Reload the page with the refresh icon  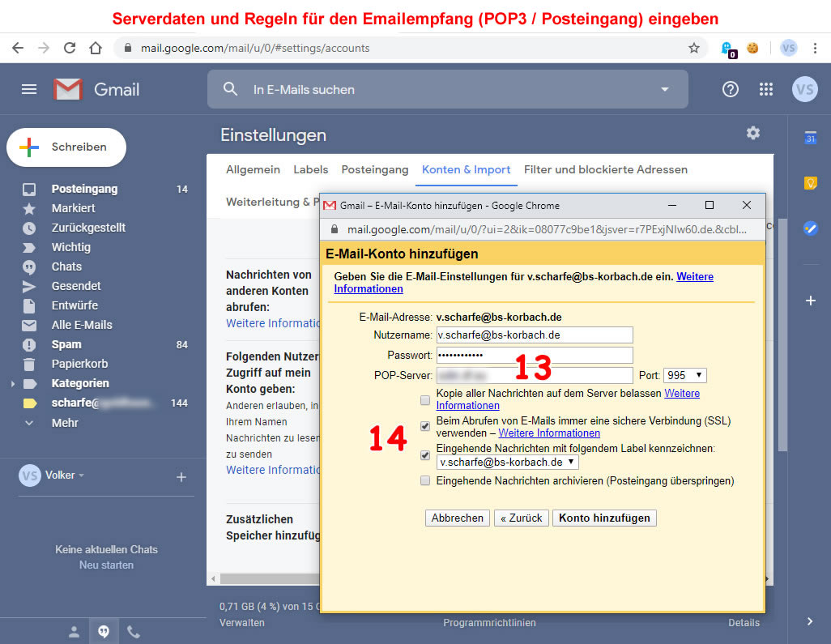pos(70,49)
